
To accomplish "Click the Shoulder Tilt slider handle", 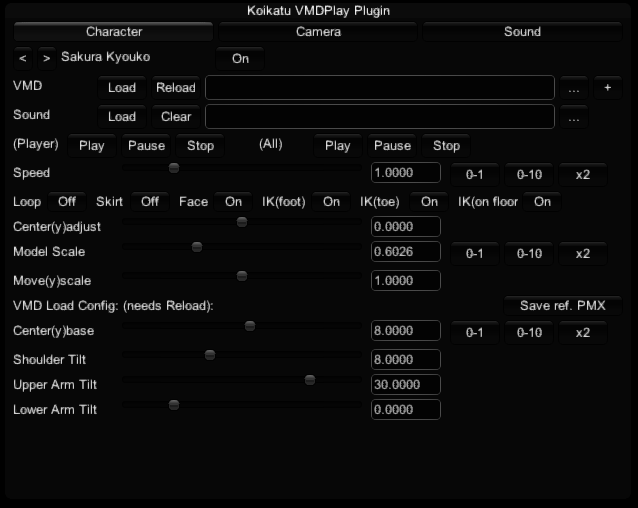I will point(210,355).
